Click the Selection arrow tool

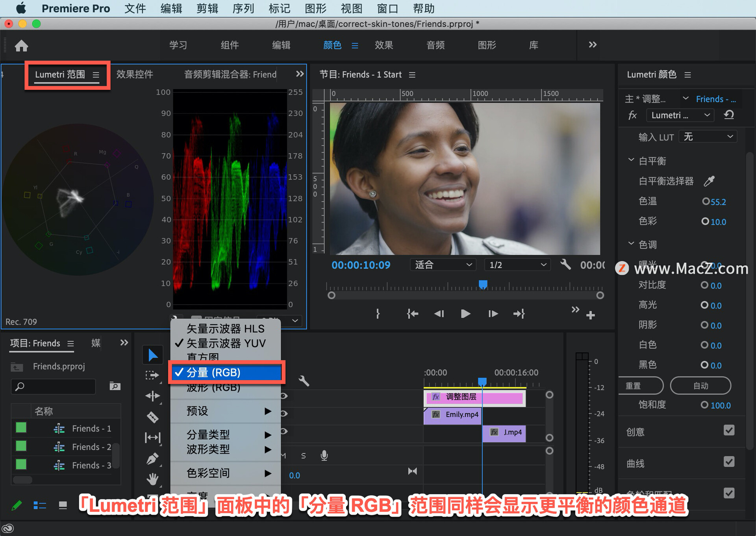[x=152, y=355]
